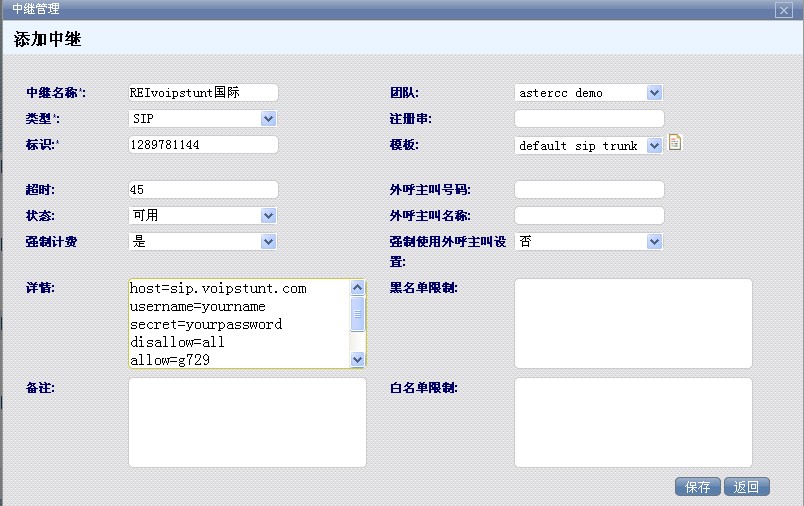
Task: Click inside the 黑名单限制 text area
Action: pos(633,323)
